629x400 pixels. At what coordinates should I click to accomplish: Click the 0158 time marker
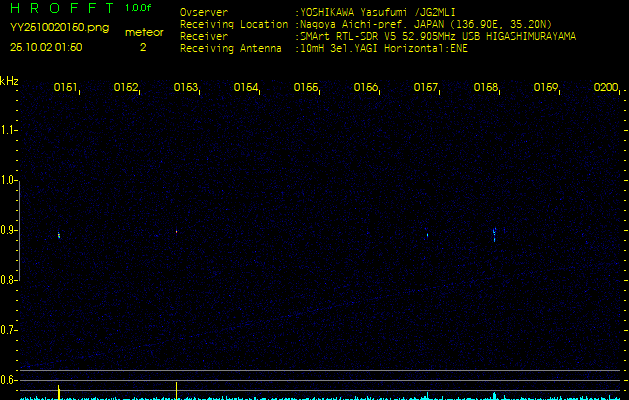pos(485,87)
